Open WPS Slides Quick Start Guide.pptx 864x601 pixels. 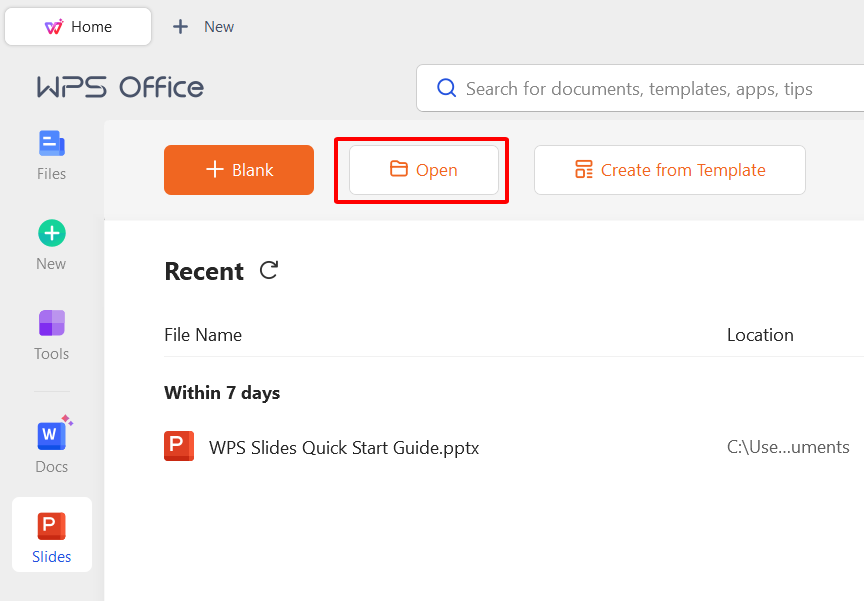tap(344, 448)
